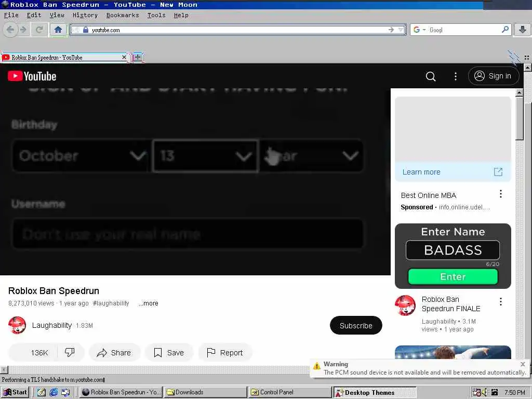This screenshot has width=532, height=399.
Task: Open the Bookmarks menu
Action: click(x=123, y=15)
